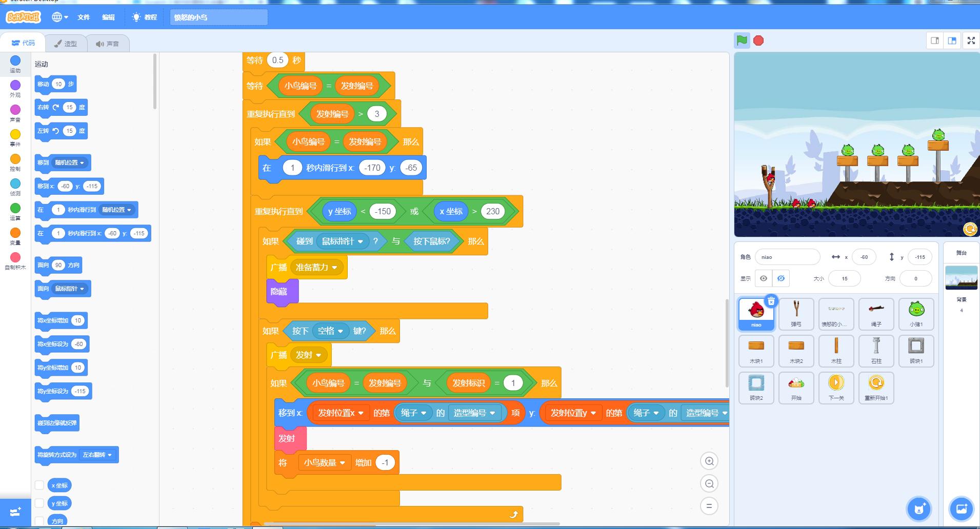The image size is (980, 529).
Task: Open the choose a sprite button
Action: click(919, 509)
